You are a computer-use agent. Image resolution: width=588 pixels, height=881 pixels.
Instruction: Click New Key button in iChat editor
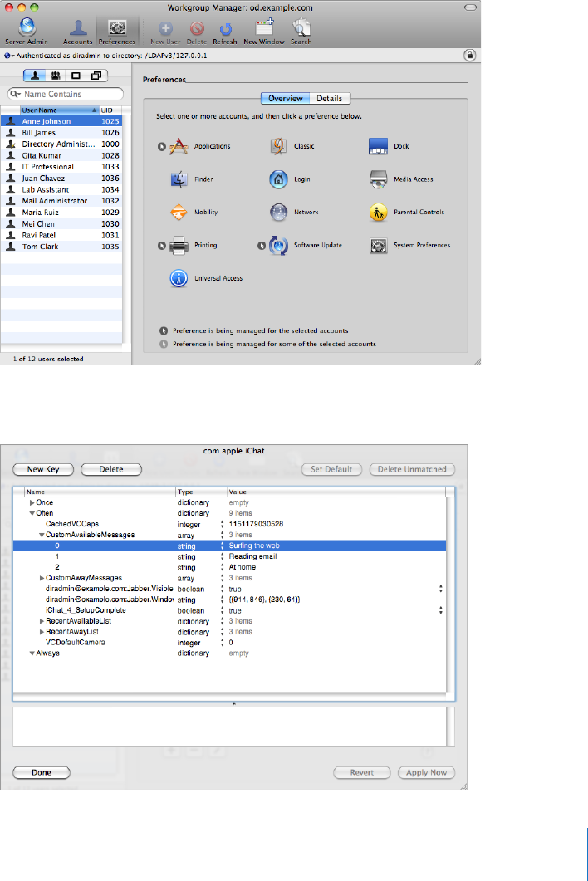coord(43,469)
